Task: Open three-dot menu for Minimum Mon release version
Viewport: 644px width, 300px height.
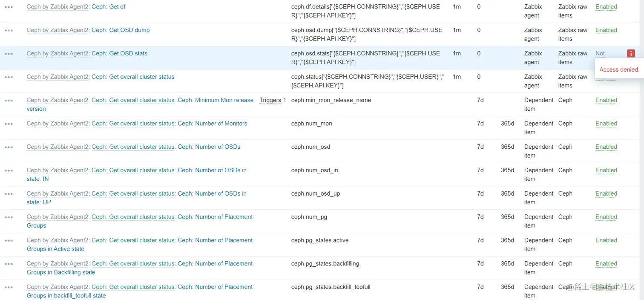Action: [9, 101]
